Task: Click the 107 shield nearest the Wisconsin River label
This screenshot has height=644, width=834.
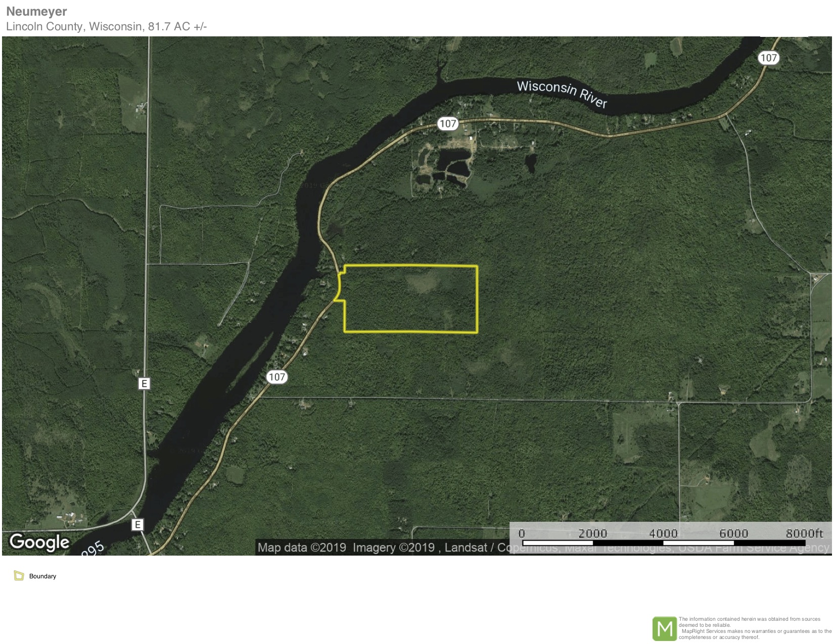Action: pos(768,58)
